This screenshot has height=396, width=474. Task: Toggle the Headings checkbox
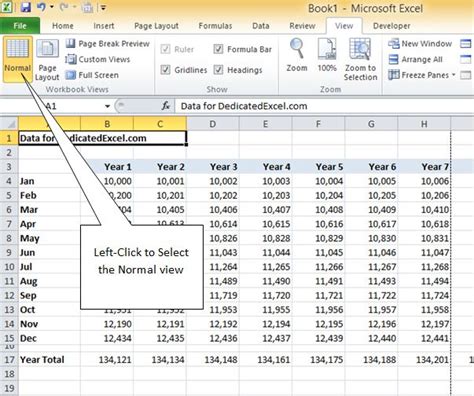[218, 70]
